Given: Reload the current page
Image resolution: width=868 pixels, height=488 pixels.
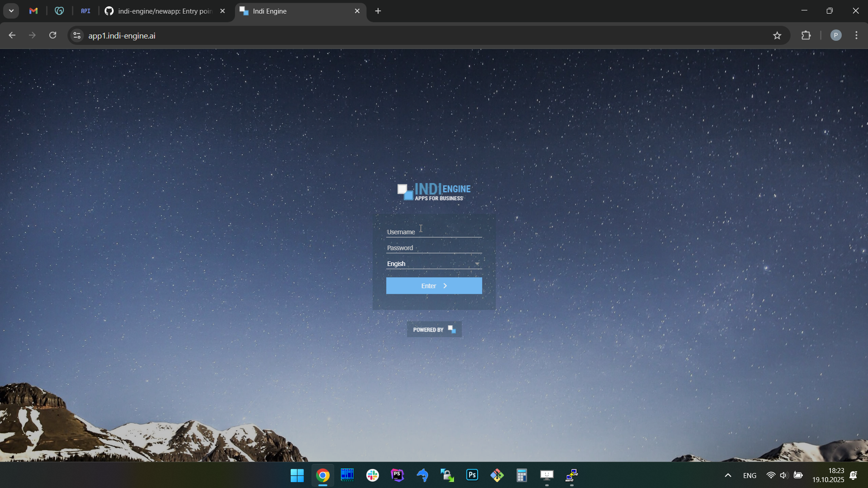Looking at the screenshot, I should coord(53,35).
